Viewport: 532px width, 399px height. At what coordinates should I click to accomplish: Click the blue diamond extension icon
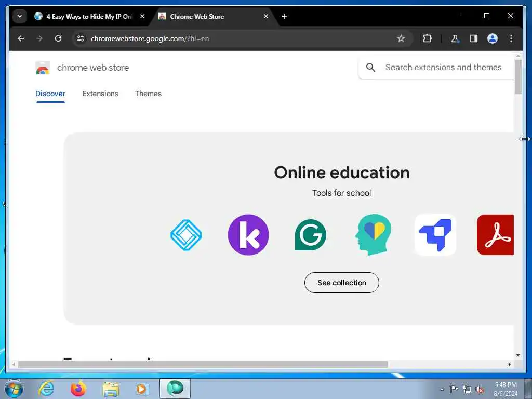pyautogui.click(x=186, y=235)
